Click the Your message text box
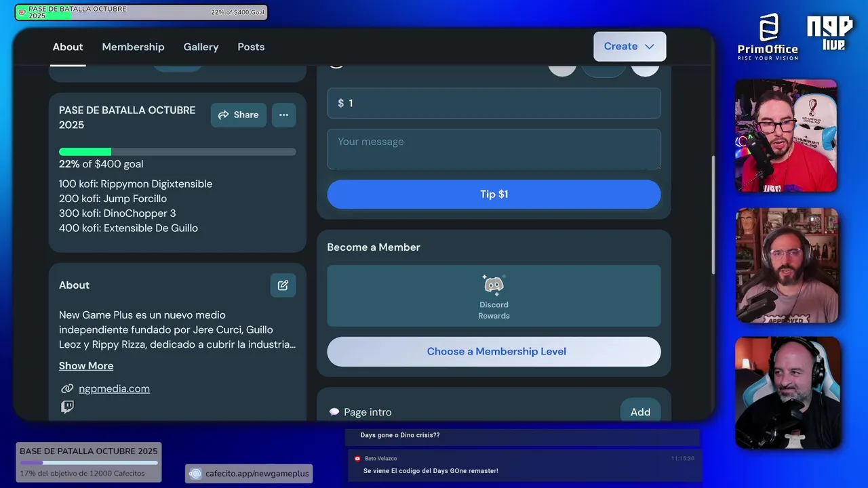868x488 pixels. pos(494,149)
